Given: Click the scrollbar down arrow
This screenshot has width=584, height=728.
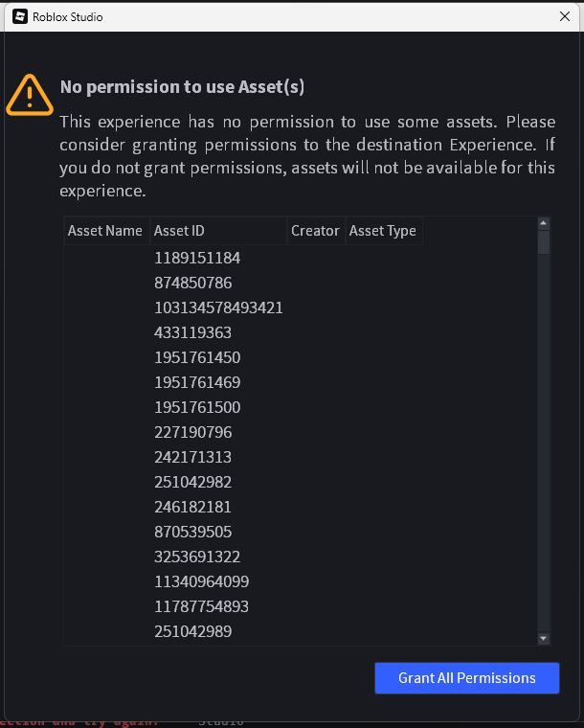Looking at the screenshot, I should [x=544, y=638].
